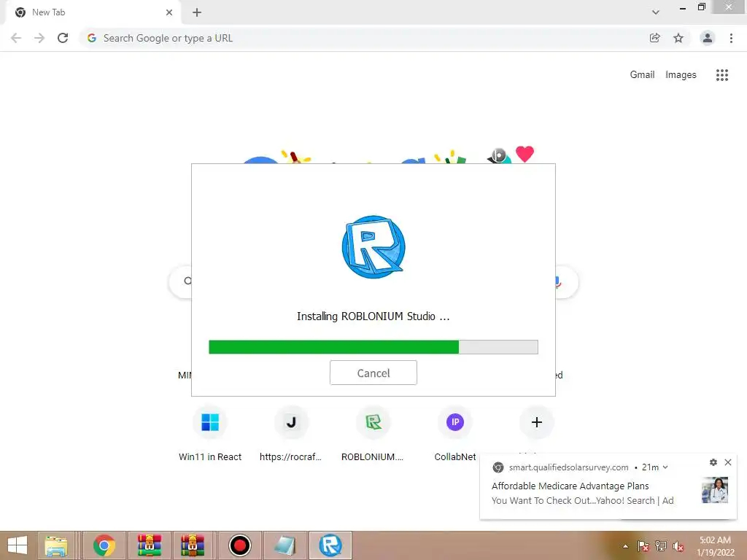Click the voice search microphone icon

(x=557, y=282)
